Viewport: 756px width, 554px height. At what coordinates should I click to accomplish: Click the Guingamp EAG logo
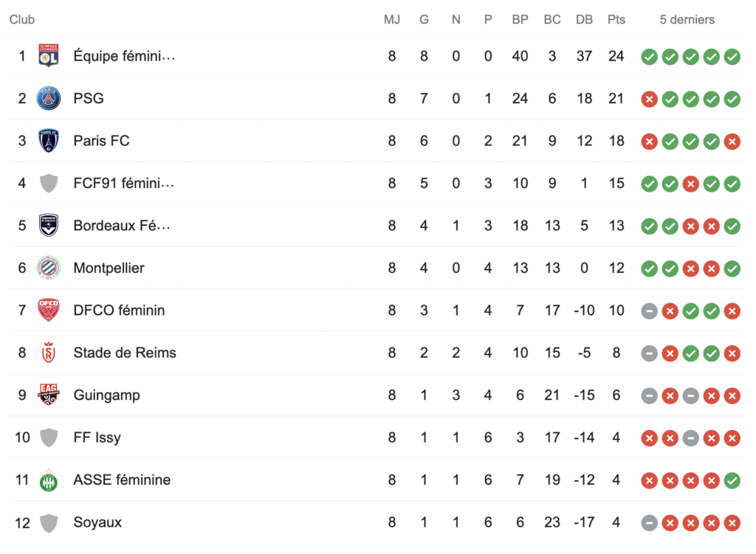click(x=49, y=395)
